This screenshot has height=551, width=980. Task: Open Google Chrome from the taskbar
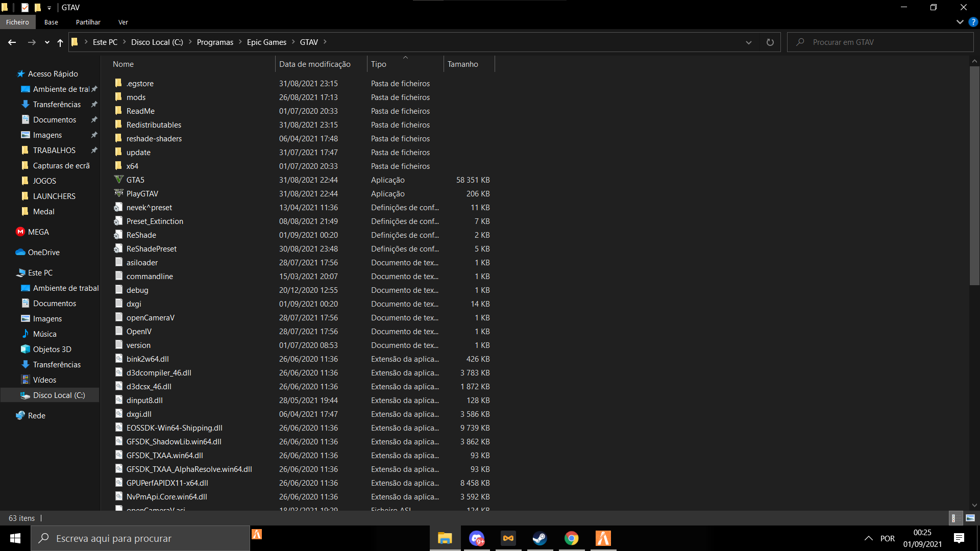(x=571, y=538)
